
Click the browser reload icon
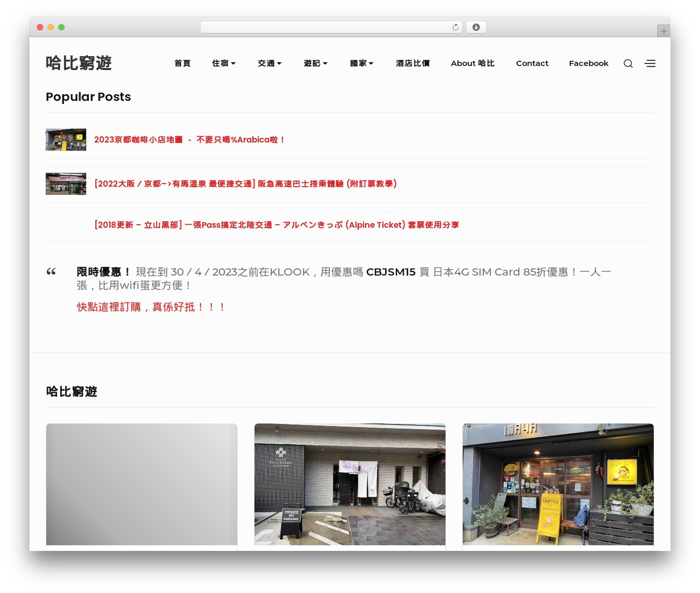click(456, 27)
